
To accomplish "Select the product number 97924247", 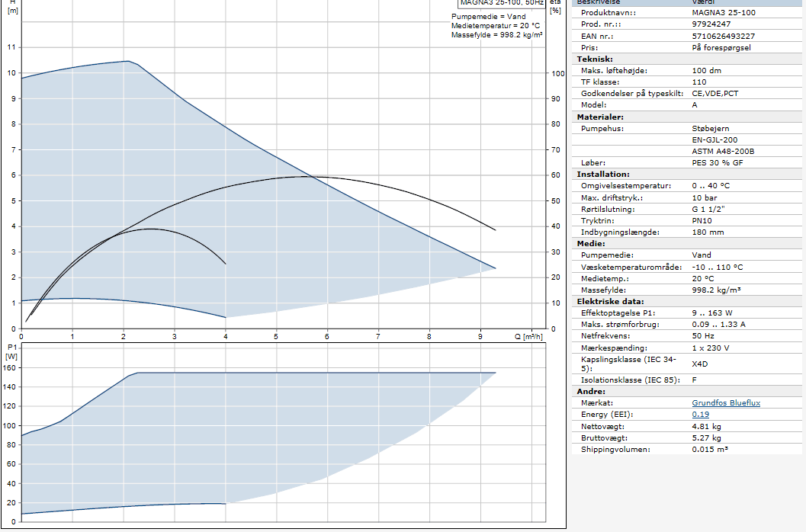I will pos(711,24).
